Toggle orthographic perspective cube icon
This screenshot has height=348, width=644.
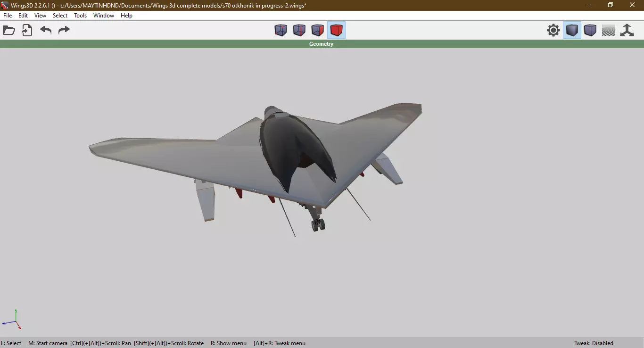590,30
